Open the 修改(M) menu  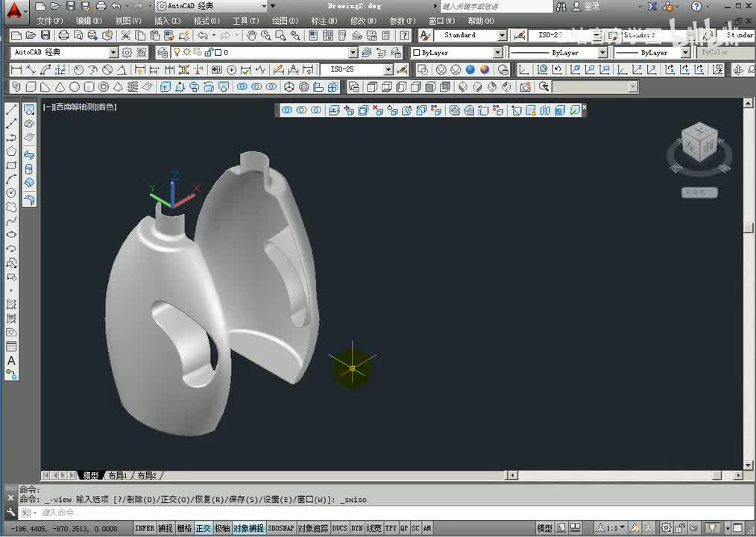tap(363, 21)
